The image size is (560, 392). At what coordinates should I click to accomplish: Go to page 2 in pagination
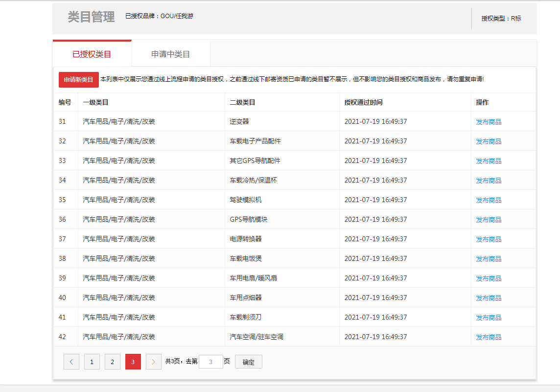pyautogui.click(x=112, y=362)
